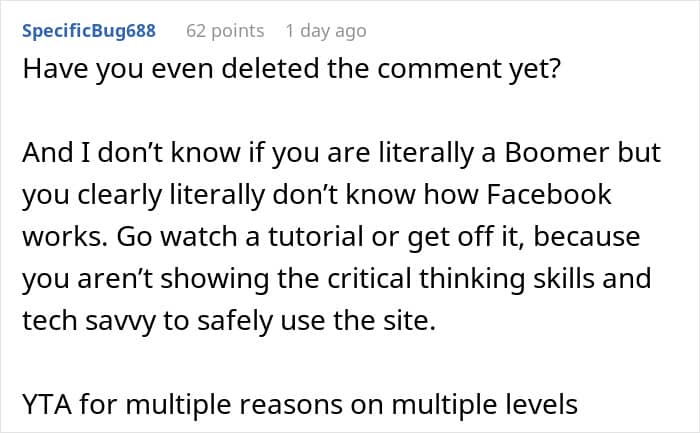
Task: Click the 62 points score
Action: click(x=223, y=30)
